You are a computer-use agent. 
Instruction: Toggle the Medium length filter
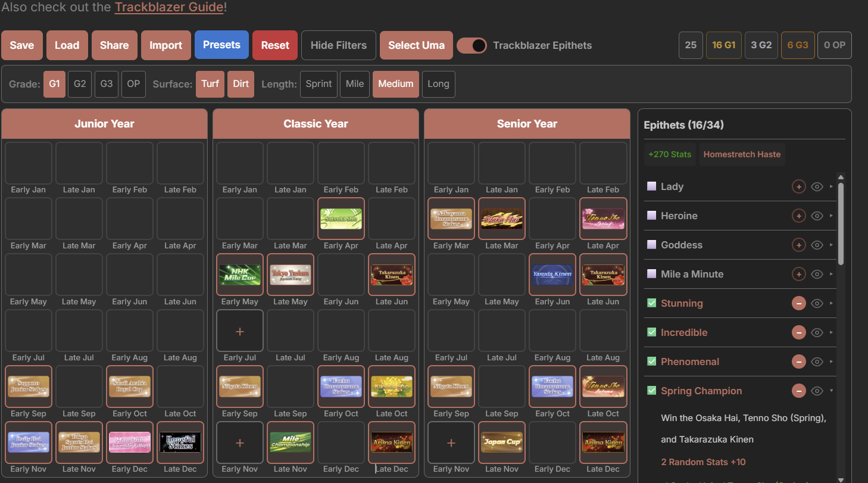tap(396, 84)
